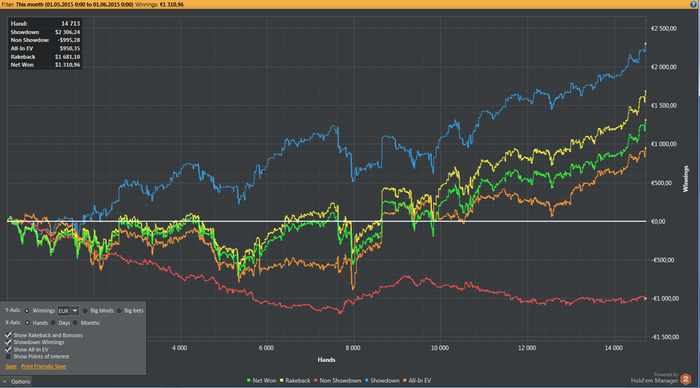Click the Non Showdown value -$995,28
The width and height of the screenshot is (700, 388).
click(x=69, y=40)
